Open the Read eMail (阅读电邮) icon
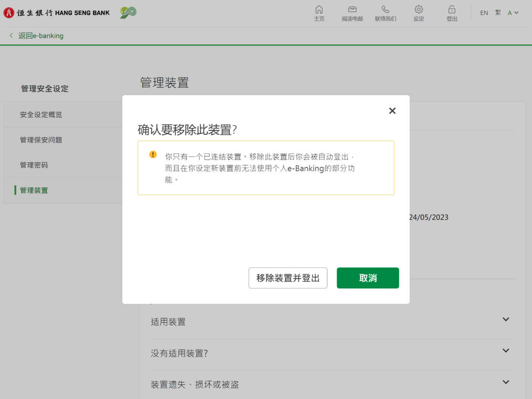The height and width of the screenshot is (399, 532). (x=352, y=10)
